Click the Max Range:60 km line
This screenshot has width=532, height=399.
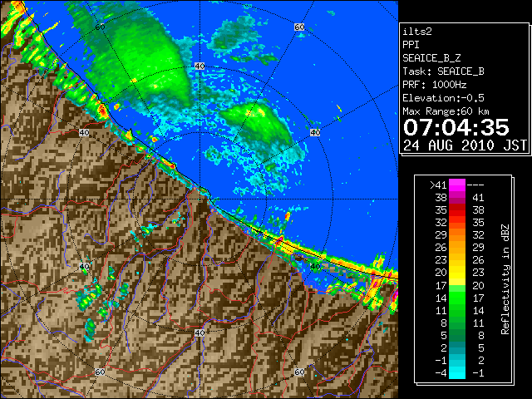point(446,111)
